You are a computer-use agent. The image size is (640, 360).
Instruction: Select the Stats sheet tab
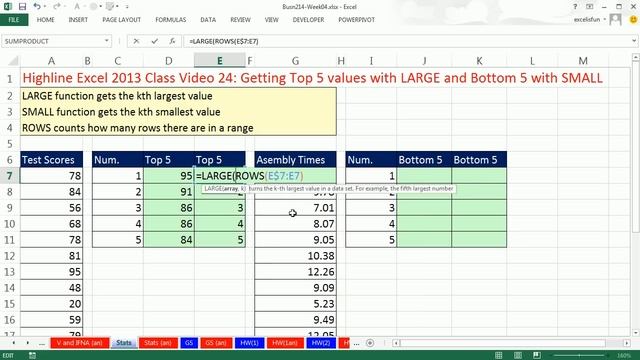(x=124, y=343)
